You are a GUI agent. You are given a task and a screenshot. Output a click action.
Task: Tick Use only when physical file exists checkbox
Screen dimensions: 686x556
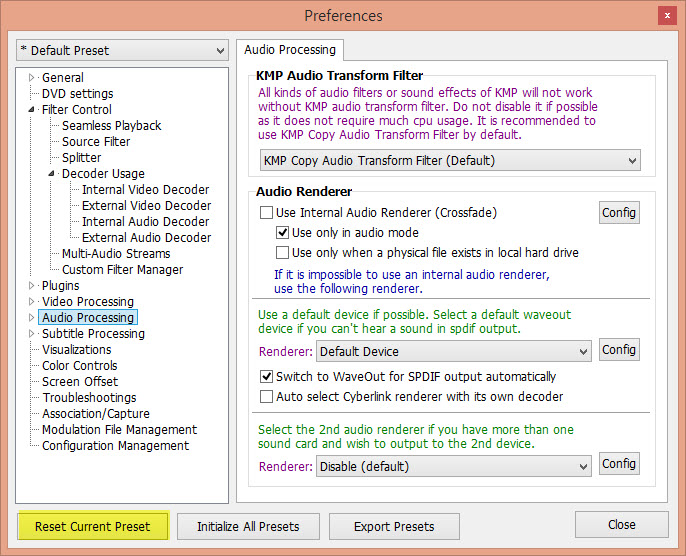282,252
